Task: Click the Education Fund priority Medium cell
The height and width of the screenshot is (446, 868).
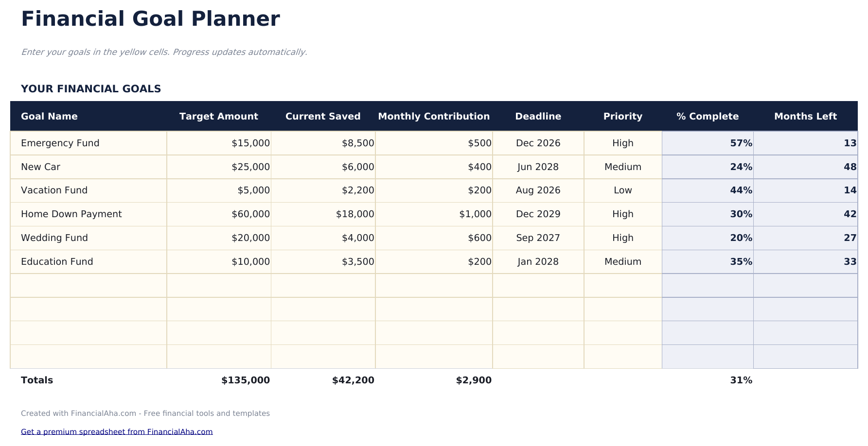Action: [622, 262]
